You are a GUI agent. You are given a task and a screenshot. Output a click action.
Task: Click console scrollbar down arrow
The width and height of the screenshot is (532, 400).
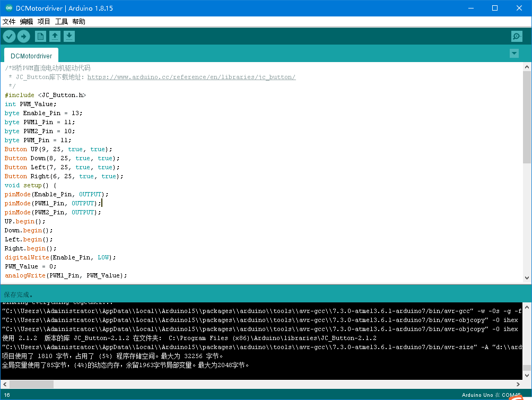pyautogui.click(x=527, y=376)
